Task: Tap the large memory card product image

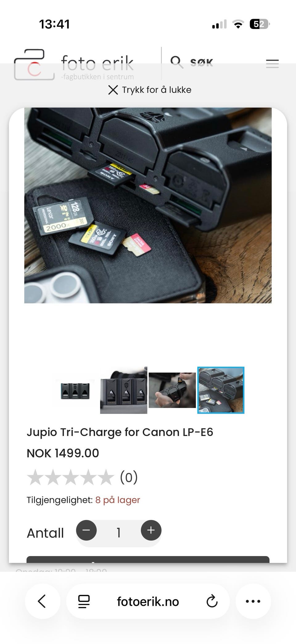Action: pyautogui.click(x=148, y=205)
